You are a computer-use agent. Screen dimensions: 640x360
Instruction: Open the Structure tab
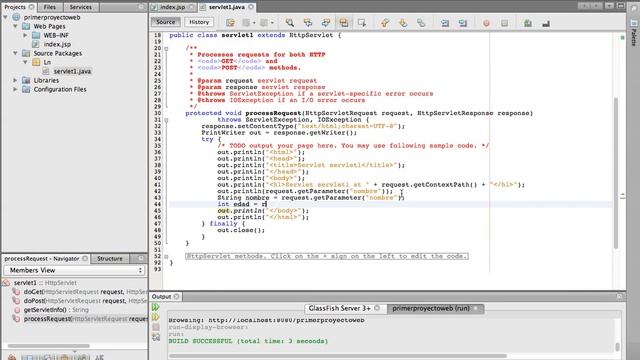pyautogui.click(x=110, y=258)
